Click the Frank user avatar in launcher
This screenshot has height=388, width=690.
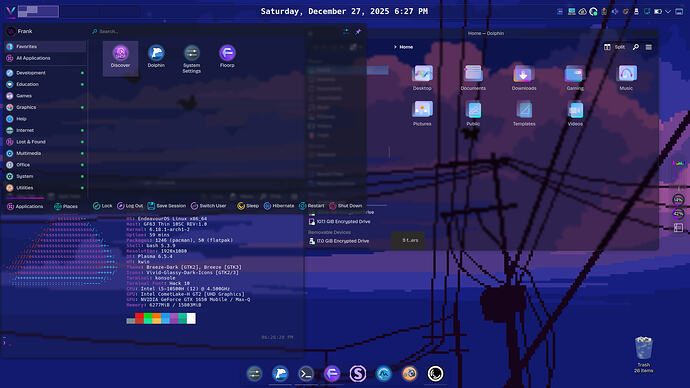coord(11,31)
